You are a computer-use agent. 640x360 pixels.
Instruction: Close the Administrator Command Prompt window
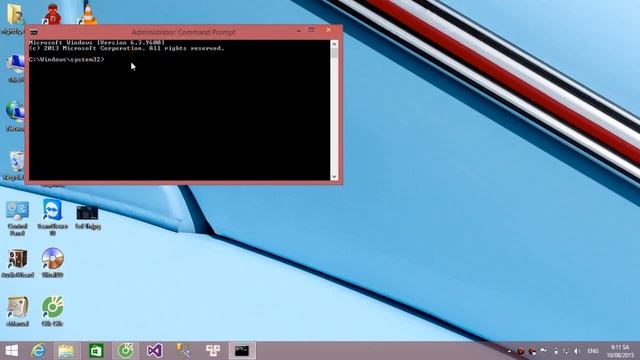(x=329, y=30)
